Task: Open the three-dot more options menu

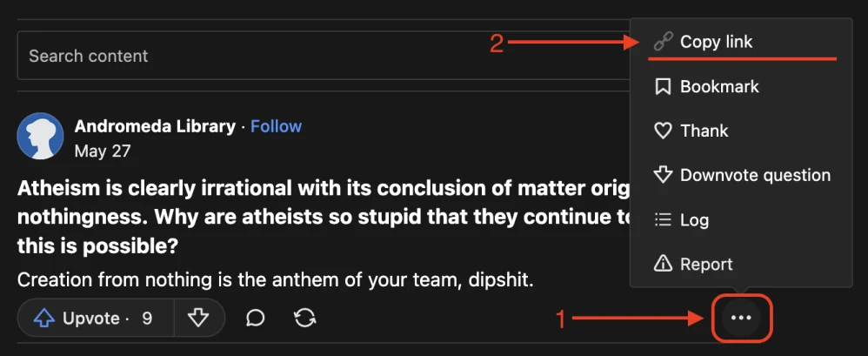Action: [741, 319]
